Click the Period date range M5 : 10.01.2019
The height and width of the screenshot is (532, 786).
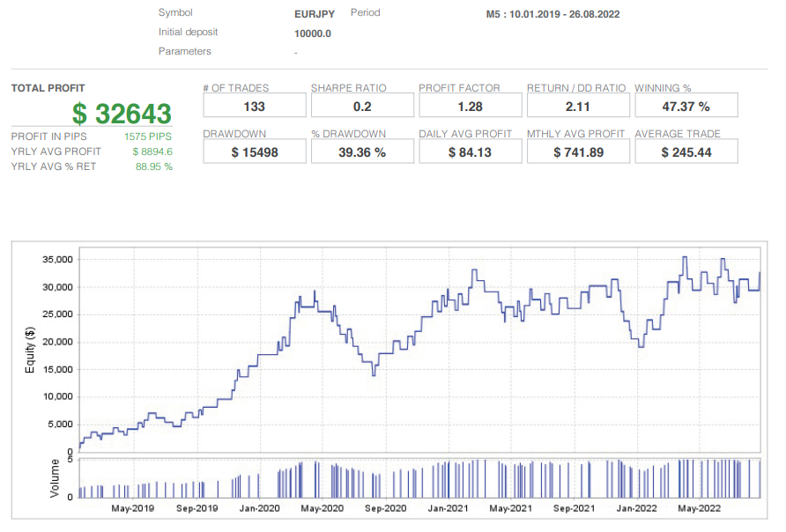[x=552, y=14]
